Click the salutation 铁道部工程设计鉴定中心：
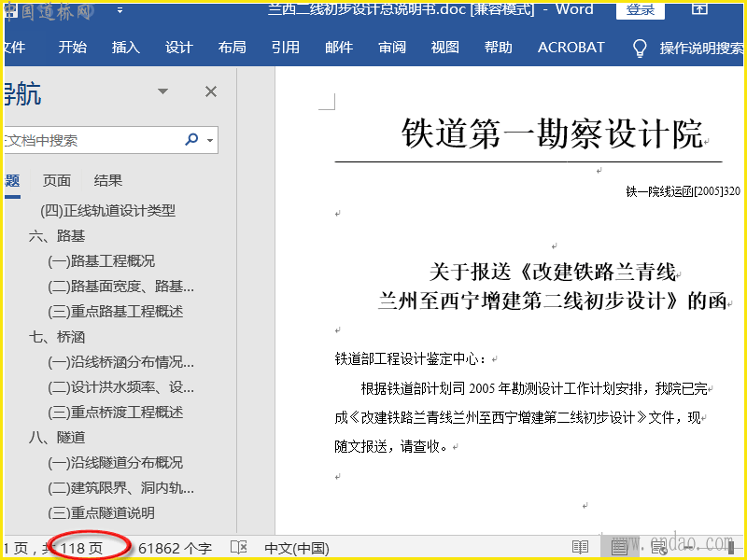The image size is (747, 560). 410,358
